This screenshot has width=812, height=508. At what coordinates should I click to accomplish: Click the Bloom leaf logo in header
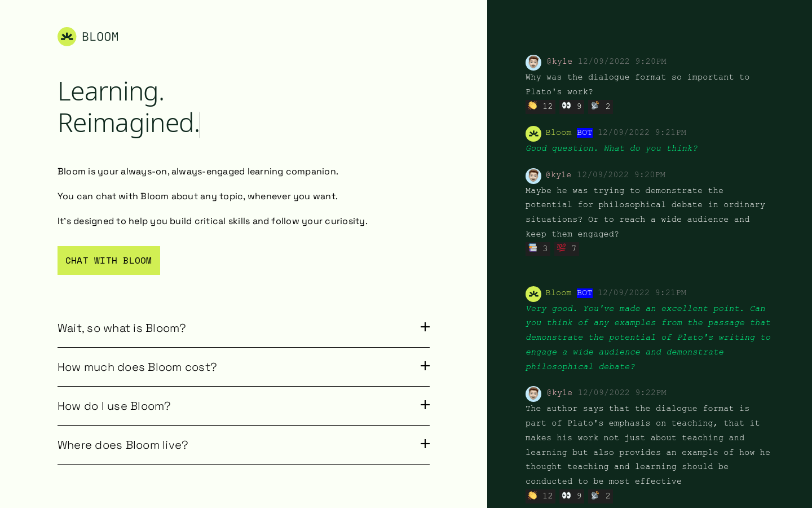[67, 37]
